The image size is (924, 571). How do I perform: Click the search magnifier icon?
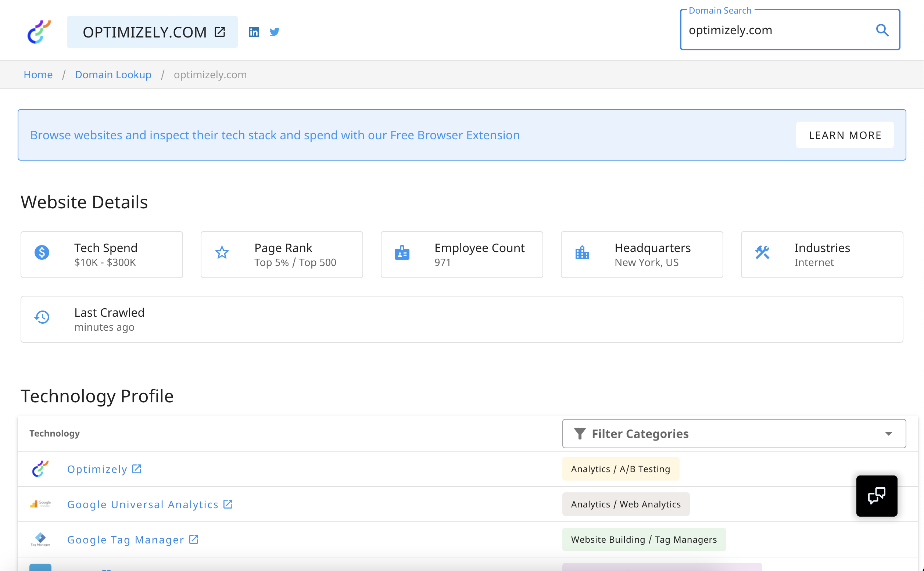tap(882, 30)
